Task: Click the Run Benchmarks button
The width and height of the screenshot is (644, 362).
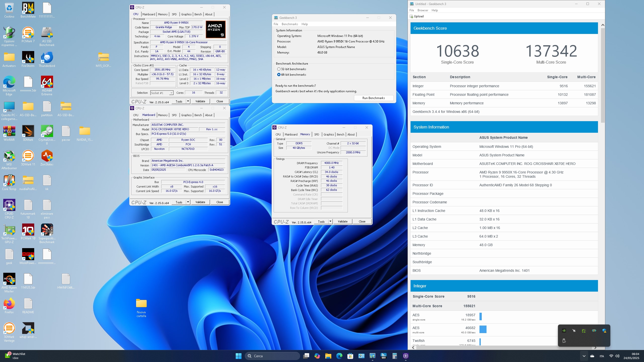Action: click(x=374, y=98)
